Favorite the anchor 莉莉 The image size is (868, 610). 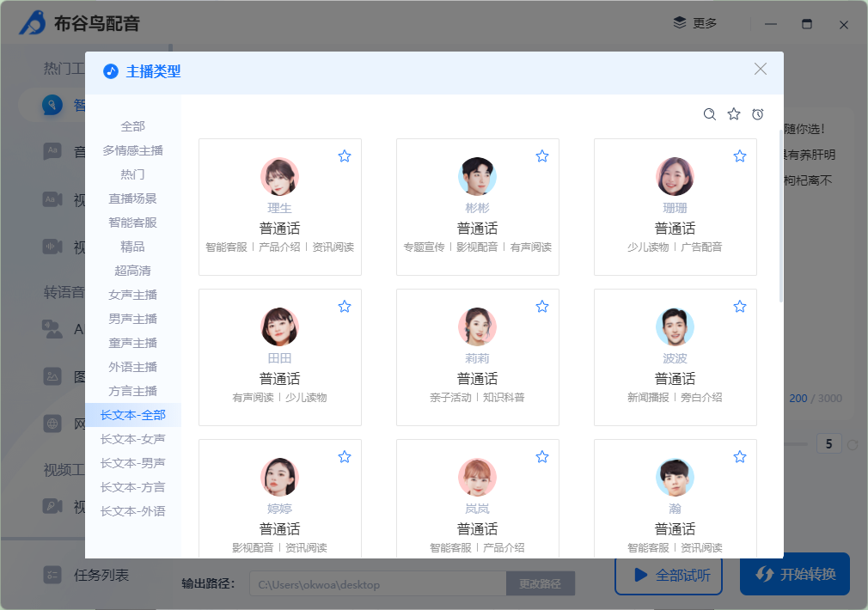(542, 306)
